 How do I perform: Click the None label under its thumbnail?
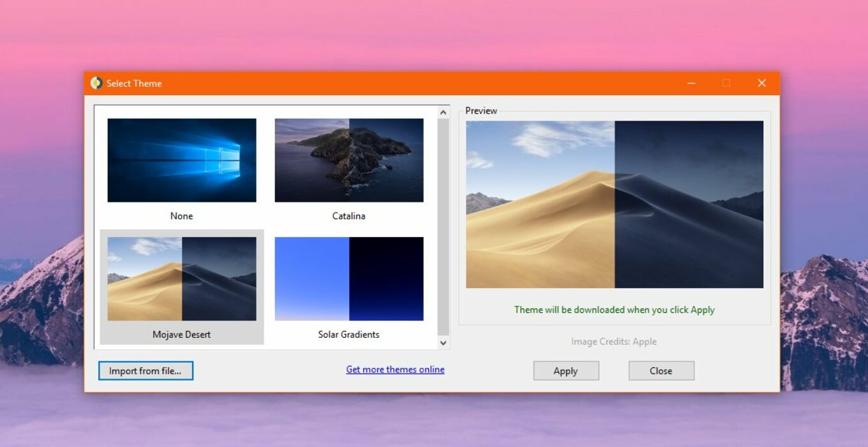click(181, 216)
